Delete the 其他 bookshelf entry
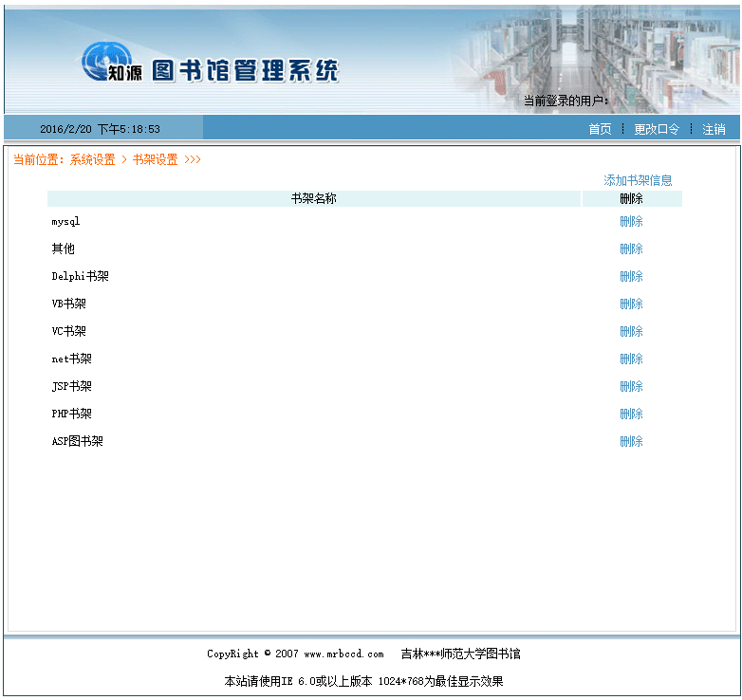 point(631,249)
